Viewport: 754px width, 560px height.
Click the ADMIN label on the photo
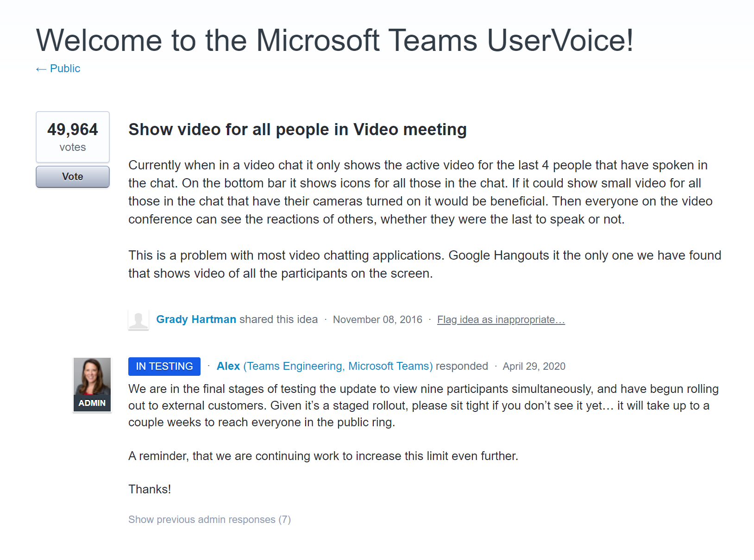pyautogui.click(x=92, y=403)
